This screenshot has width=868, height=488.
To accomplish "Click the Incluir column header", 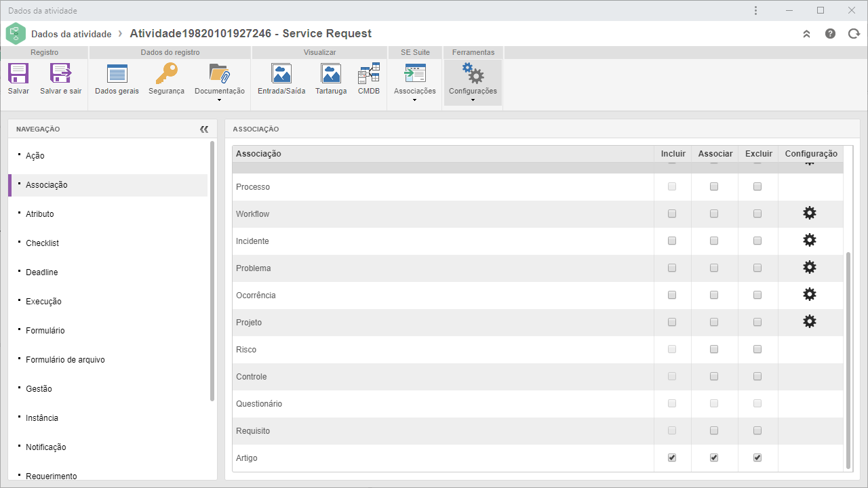I will tap(673, 154).
